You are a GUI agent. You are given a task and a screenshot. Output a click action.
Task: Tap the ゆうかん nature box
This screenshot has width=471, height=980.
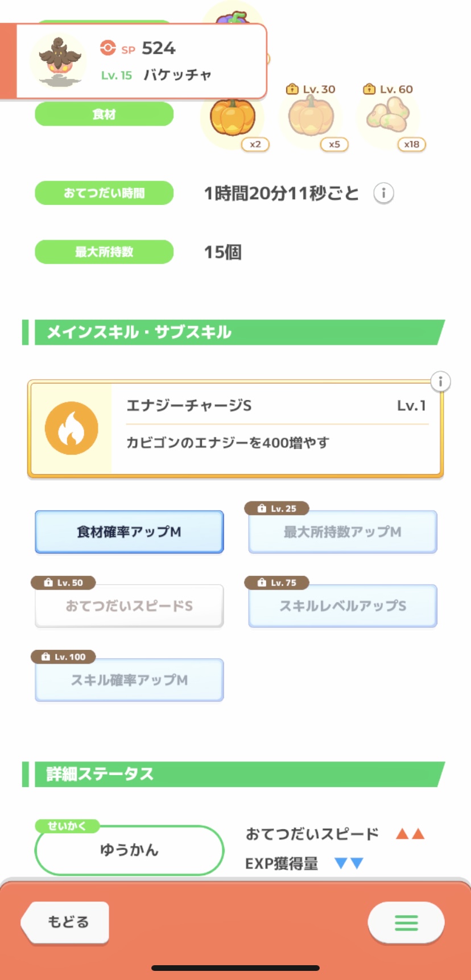[x=129, y=850]
